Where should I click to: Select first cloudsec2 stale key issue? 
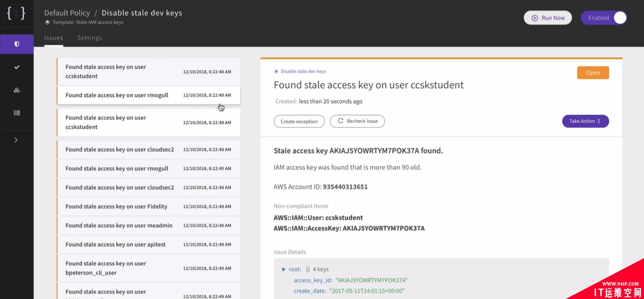pyautogui.click(x=148, y=149)
